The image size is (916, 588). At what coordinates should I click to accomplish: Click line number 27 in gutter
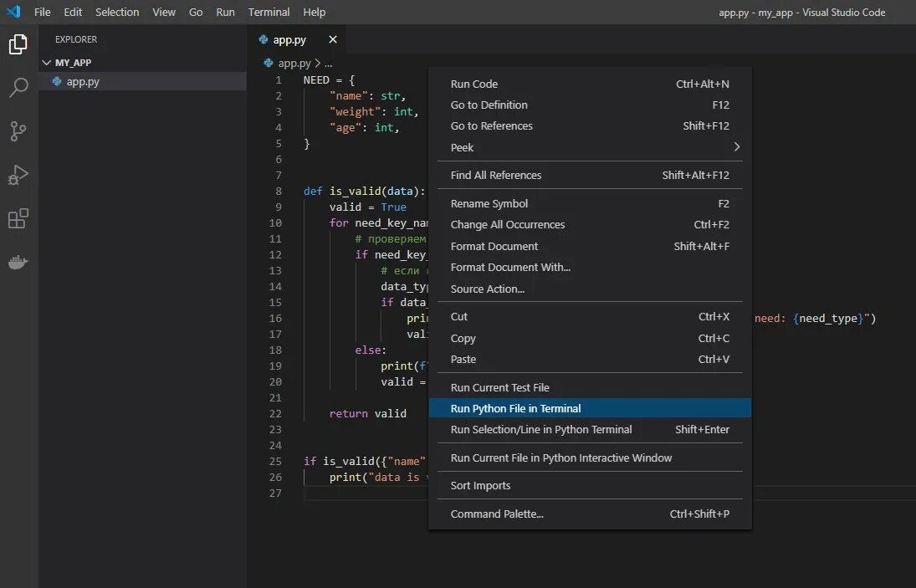tap(276, 493)
